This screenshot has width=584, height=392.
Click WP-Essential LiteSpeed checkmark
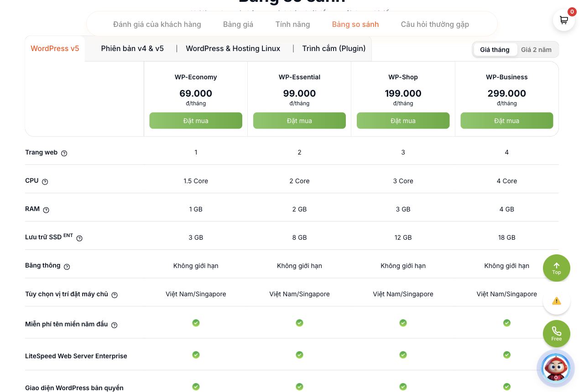pyautogui.click(x=299, y=355)
